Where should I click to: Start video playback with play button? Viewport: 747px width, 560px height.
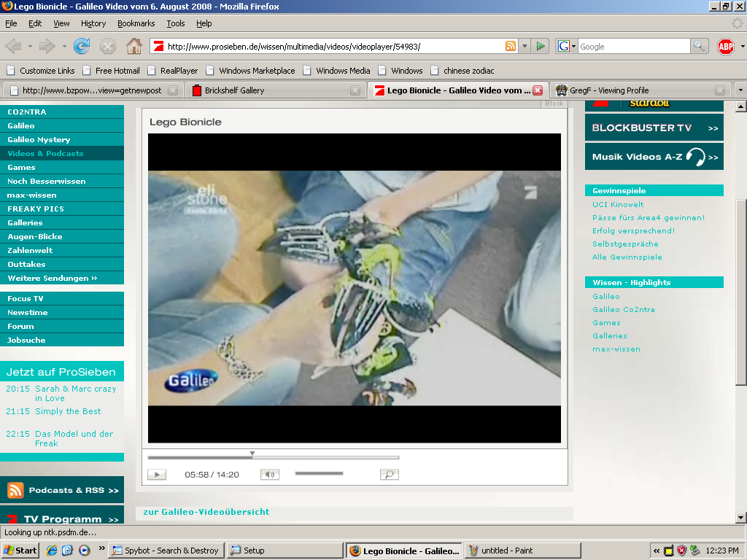pyautogui.click(x=157, y=474)
